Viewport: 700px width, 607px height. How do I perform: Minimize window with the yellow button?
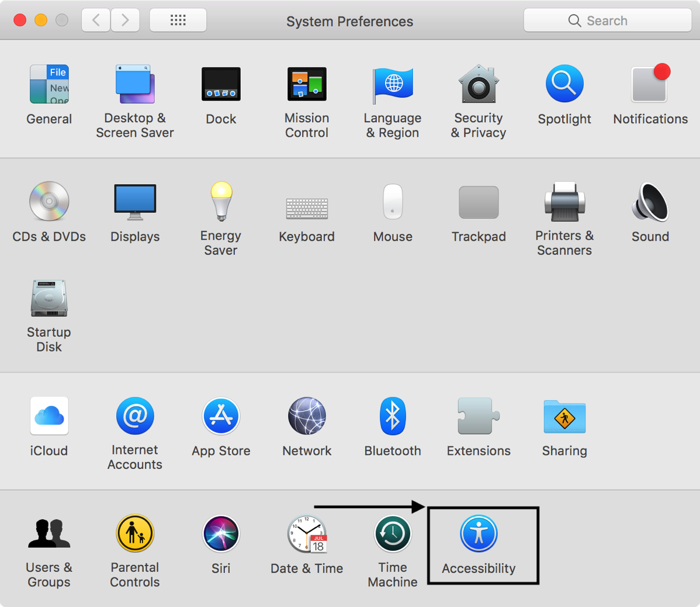(x=41, y=20)
